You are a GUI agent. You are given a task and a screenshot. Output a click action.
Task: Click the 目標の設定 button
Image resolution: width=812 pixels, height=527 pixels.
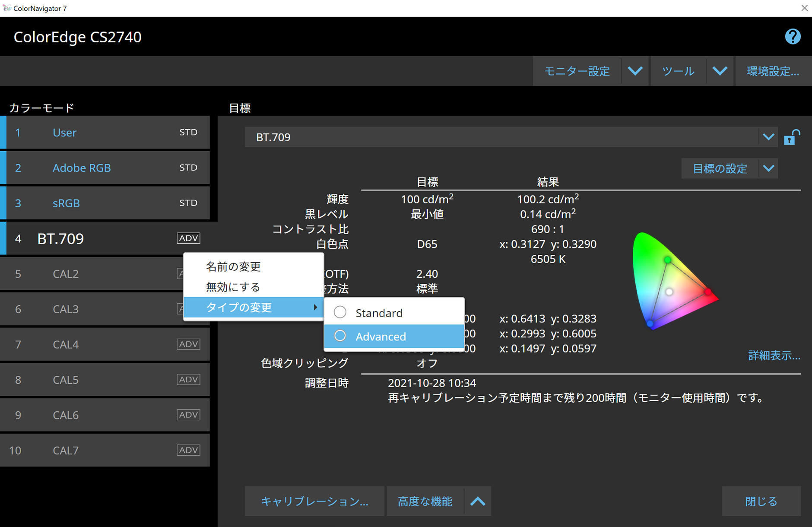(x=720, y=168)
